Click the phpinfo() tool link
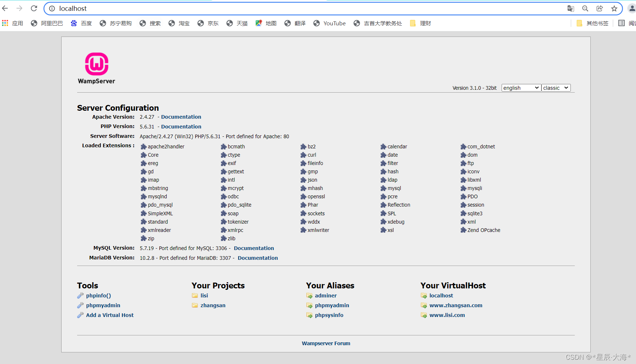Viewport: 636px width, 364px height. [99, 296]
